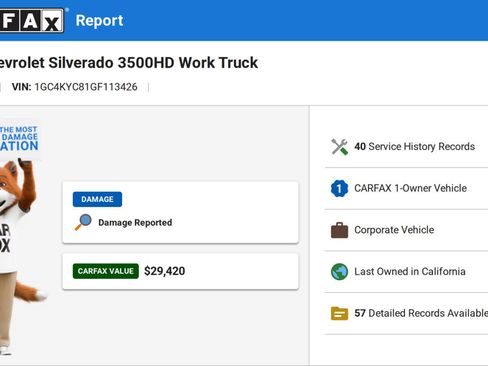Click the Silverado 3500HD Work Truck title
488x366 pixels.
click(x=129, y=63)
